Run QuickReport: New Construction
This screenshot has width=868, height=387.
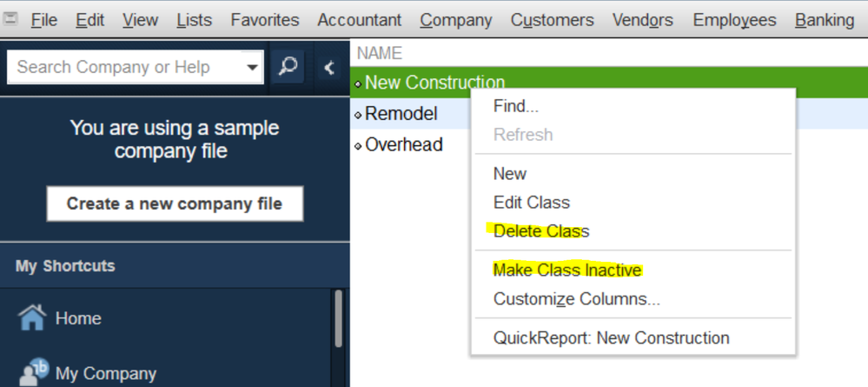(x=611, y=337)
